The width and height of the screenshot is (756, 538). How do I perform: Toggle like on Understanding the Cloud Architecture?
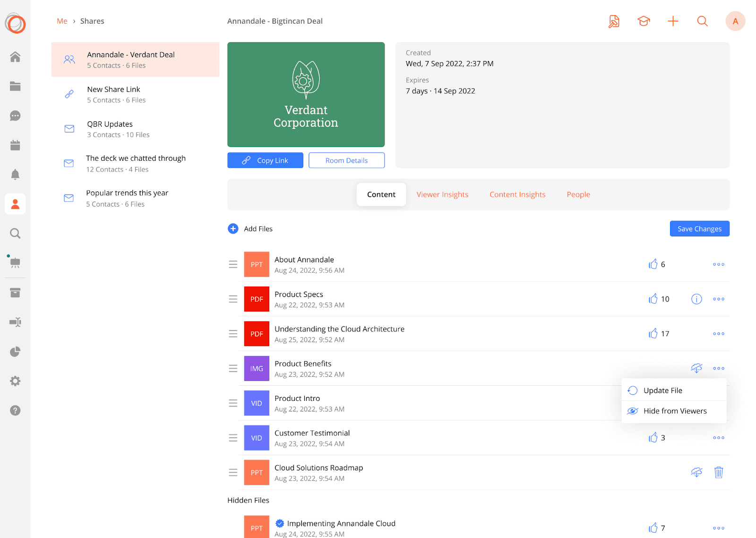tap(653, 334)
